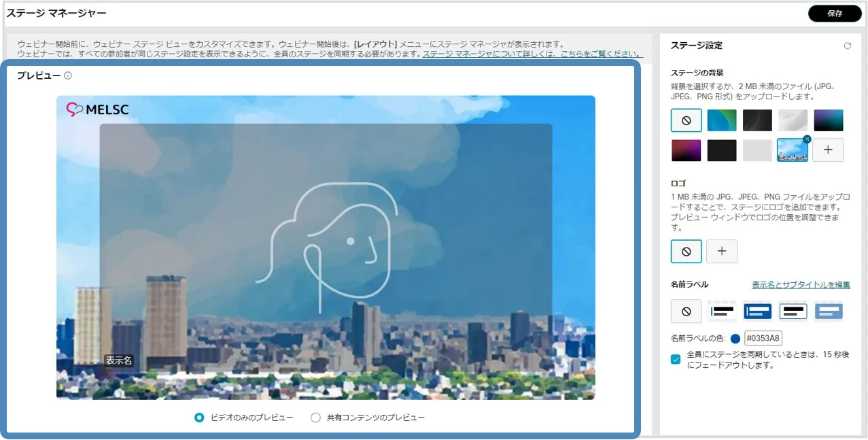Click the 保存 button
The image size is (868, 440).
point(834,14)
